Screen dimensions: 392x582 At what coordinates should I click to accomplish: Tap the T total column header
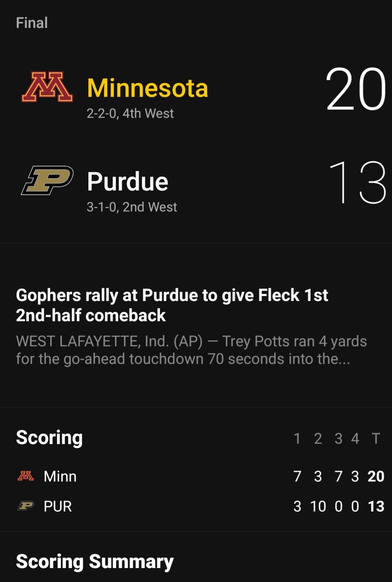[376, 438]
